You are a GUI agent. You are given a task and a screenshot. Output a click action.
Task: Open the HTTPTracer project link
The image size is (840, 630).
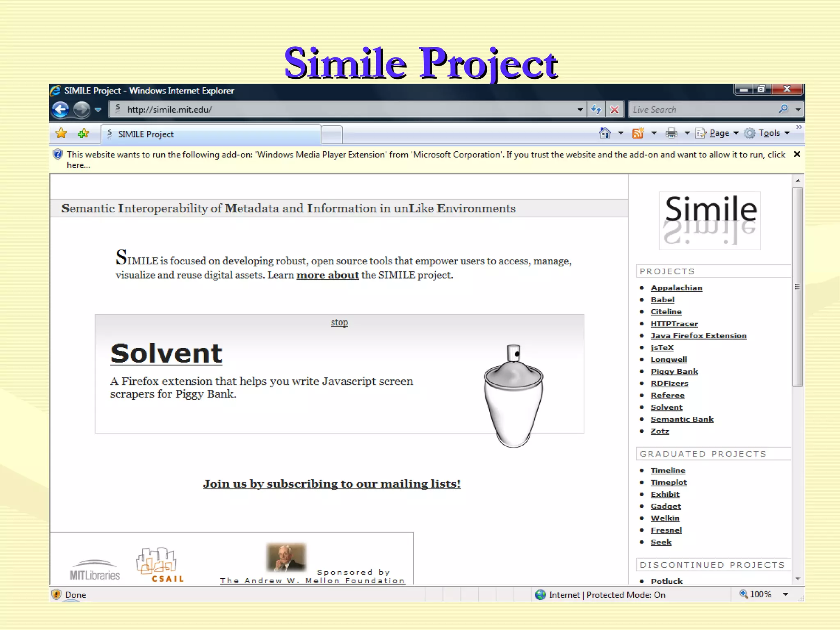point(674,324)
